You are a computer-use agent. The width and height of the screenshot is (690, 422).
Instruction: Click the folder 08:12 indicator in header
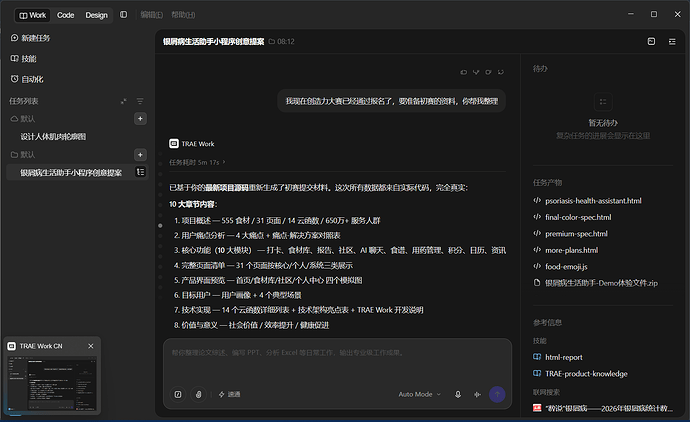click(282, 41)
